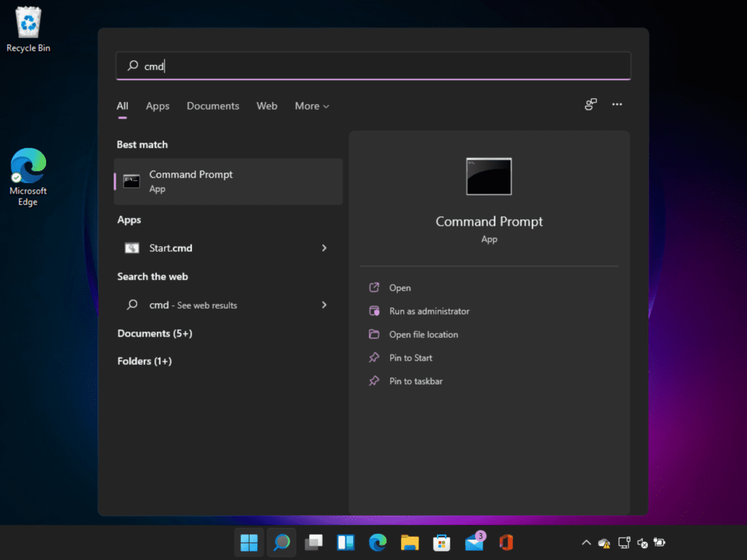Image resolution: width=747 pixels, height=560 pixels.
Task: Expand the More search filters dropdown
Action: (312, 106)
